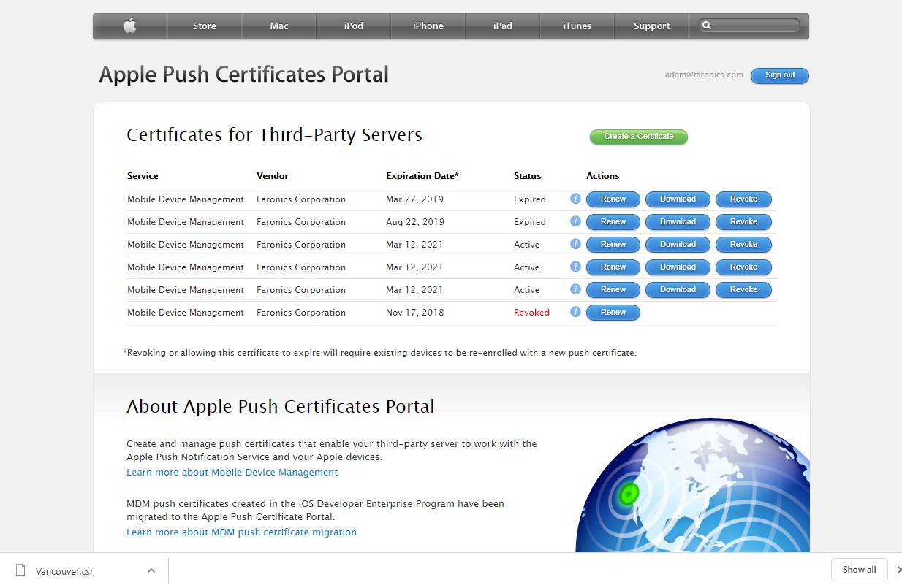Show info icon for the revoked Nov 17, 2018 certificate
Image resolution: width=902 pixels, height=588 pixels.
click(x=575, y=312)
